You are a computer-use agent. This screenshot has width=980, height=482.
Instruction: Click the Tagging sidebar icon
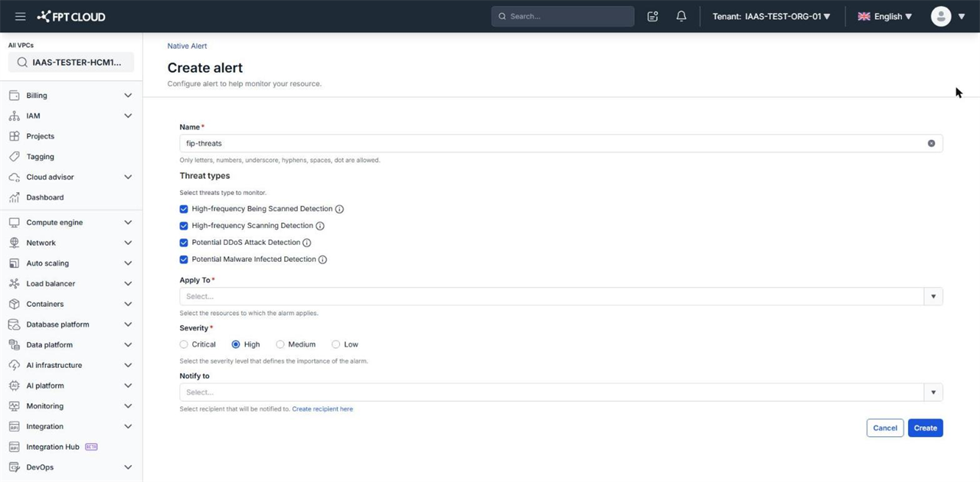[14, 156]
